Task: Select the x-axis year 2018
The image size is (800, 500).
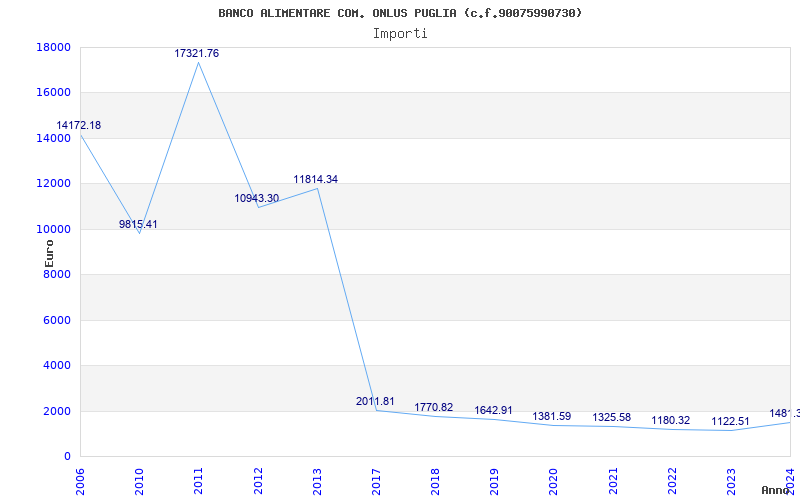Action: [x=435, y=481]
